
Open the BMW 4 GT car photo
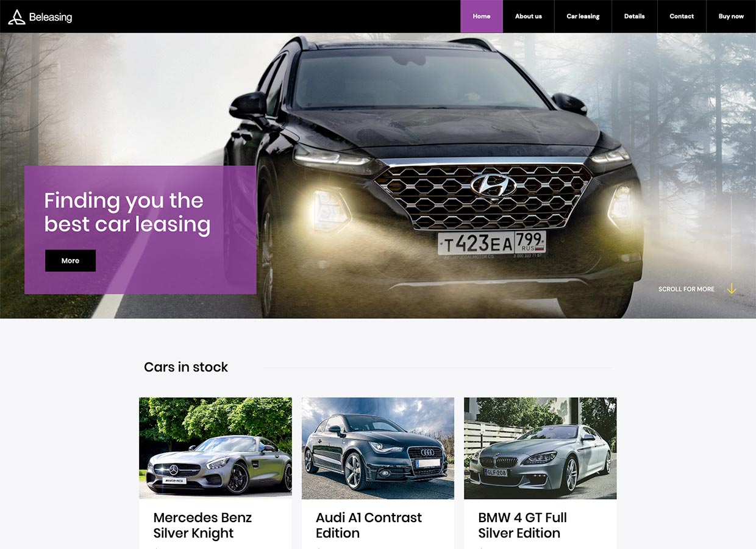540,448
